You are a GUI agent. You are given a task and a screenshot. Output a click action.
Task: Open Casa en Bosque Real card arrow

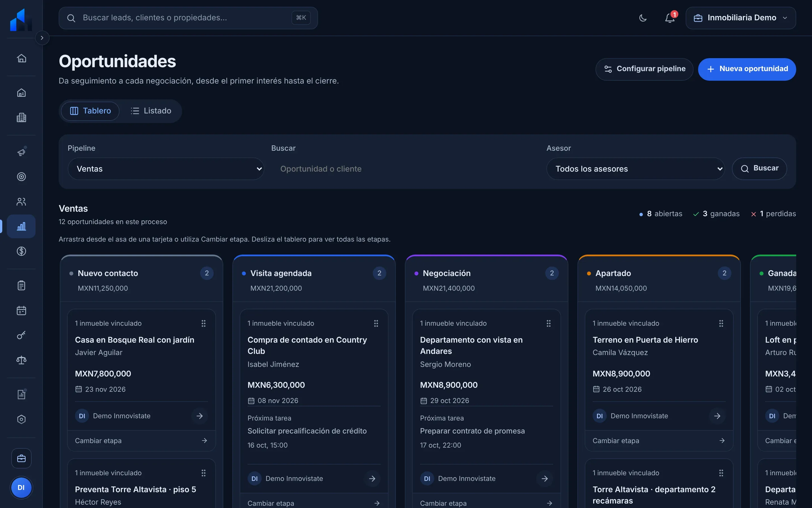coord(200,416)
